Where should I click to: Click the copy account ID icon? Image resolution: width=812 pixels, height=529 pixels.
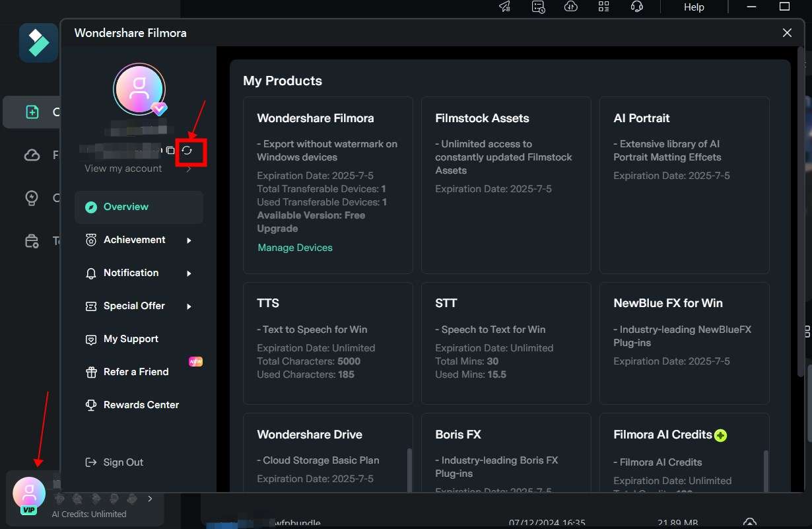pos(170,151)
